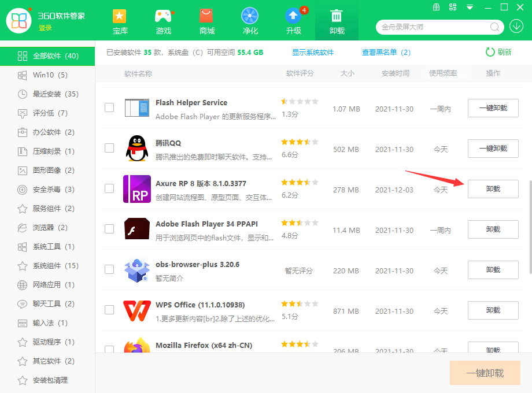Screen dimensions: 532x393
Task: Go to the 净化 cleanup tab
Action: pyautogui.click(x=250, y=22)
